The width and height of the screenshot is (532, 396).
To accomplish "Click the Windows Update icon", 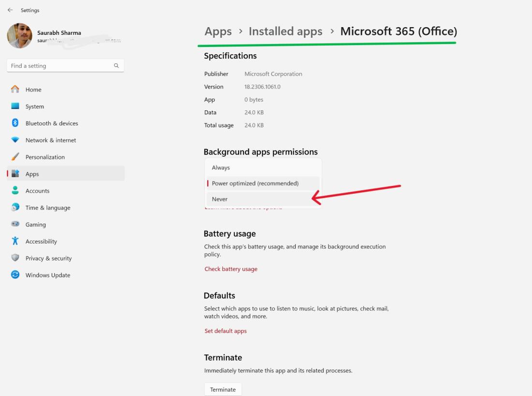I will tap(15, 275).
